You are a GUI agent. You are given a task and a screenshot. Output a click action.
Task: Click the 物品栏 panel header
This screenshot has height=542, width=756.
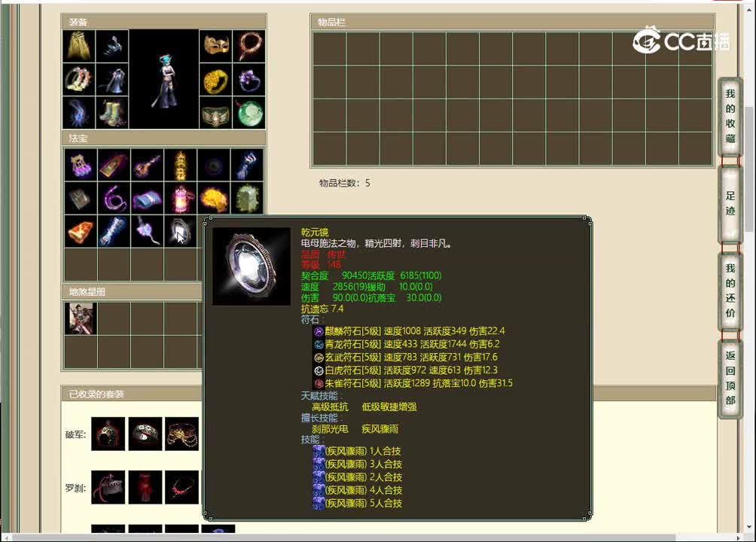(x=513, y=22)
